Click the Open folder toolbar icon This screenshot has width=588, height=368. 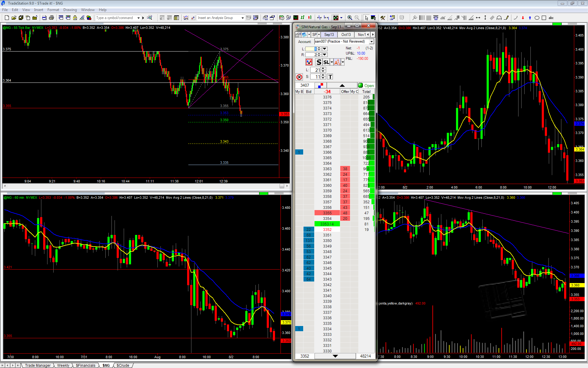(x=14, y=18)
